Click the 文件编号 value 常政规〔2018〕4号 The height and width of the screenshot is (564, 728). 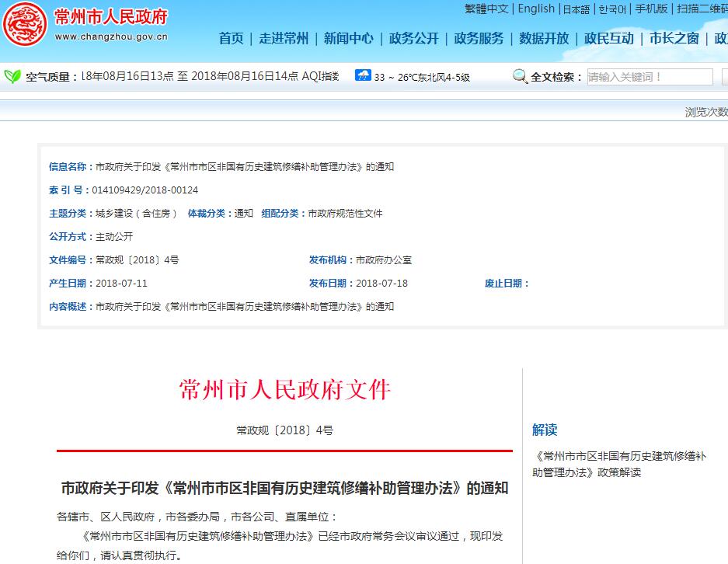tap(138, 260)
